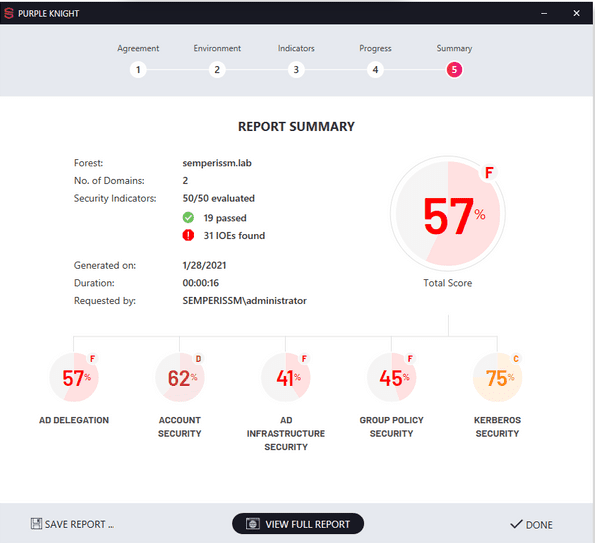Image resolution: width=595 pixels, height=543 pixels.
Task: Click the green passed checkmark icon
Action: click(188, 218)
